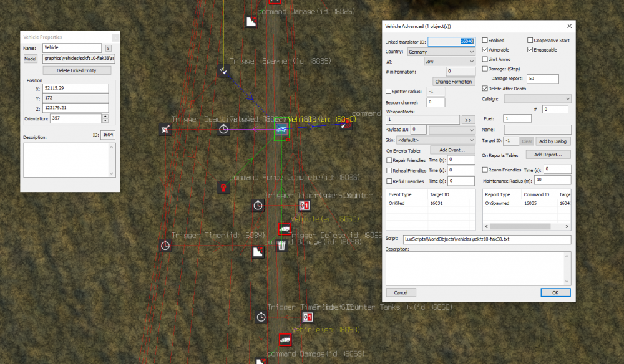Open the Callsign dropdown

tap(538, 98)
